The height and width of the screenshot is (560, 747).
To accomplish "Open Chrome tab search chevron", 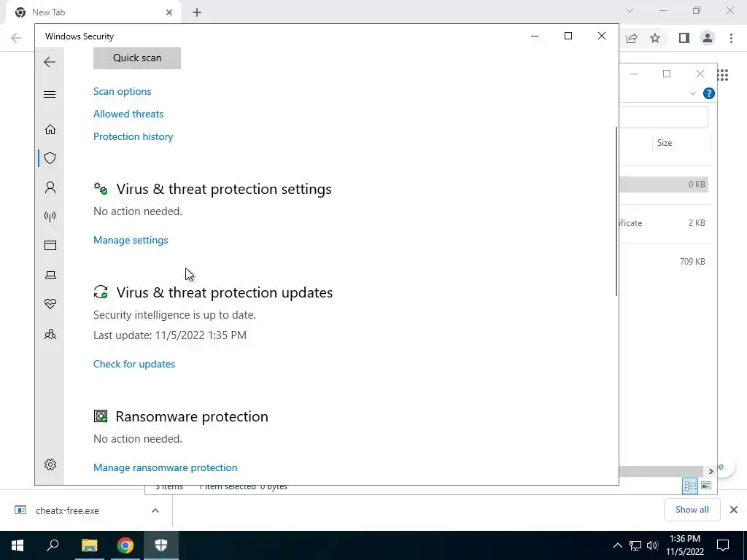I will pos(630,10).
